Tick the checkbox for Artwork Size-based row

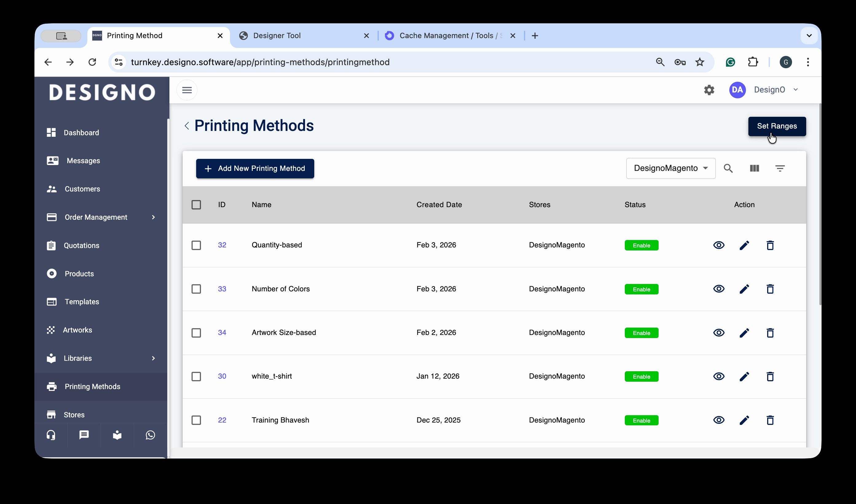pos(196,333)
